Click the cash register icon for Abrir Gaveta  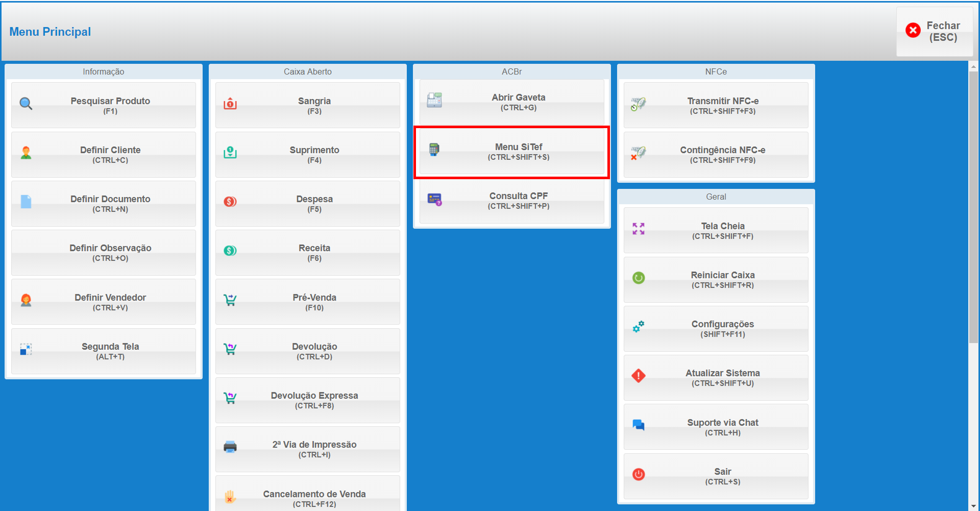434,100
